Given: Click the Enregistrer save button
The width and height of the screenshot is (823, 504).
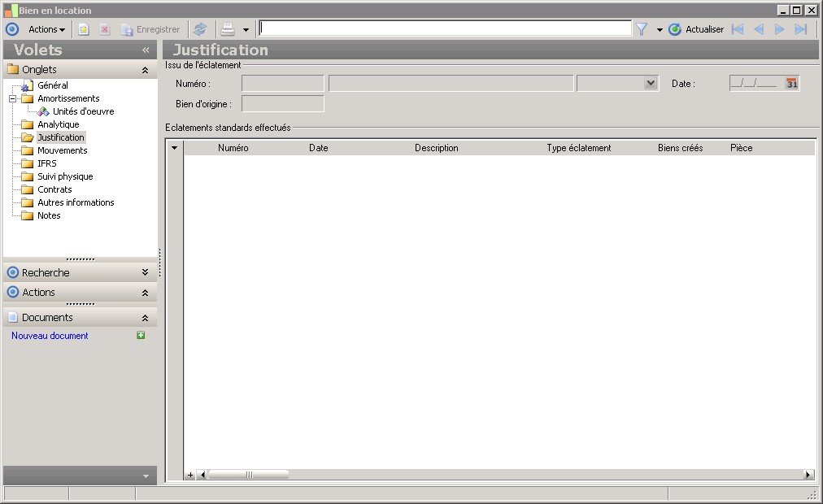Looking at the screenshot, I should click(150, 29).
